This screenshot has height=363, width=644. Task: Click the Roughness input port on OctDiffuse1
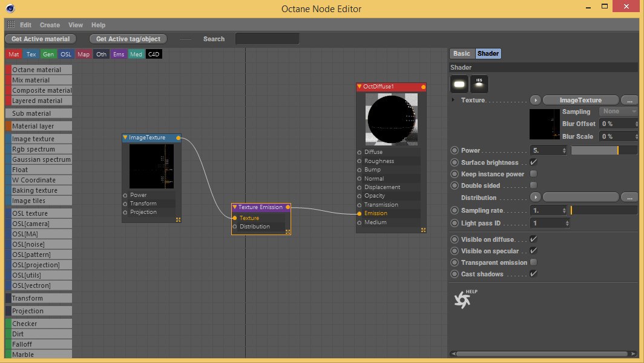coord(360,161)
